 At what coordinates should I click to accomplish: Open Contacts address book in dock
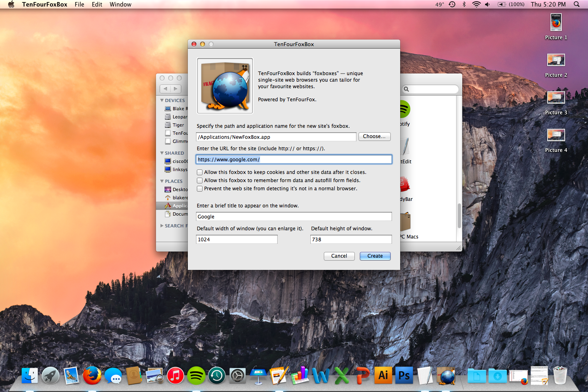point(134,375)
